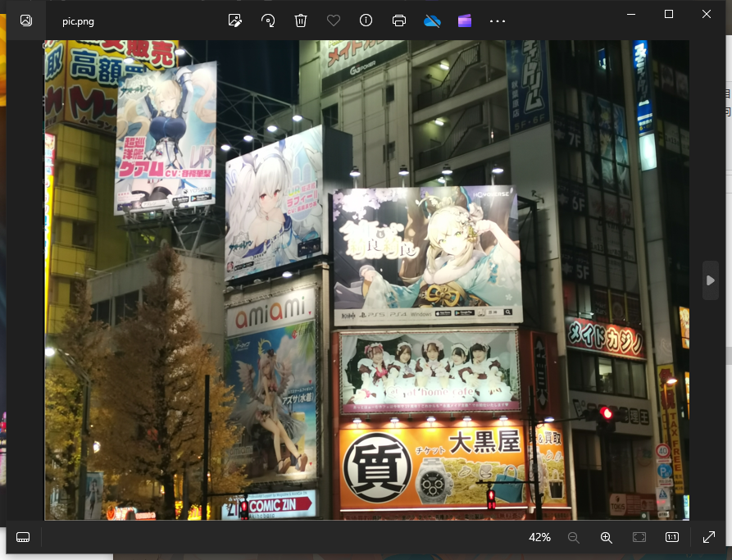
Task: Open the three-dot See more menu
Action: coord(498,20)
